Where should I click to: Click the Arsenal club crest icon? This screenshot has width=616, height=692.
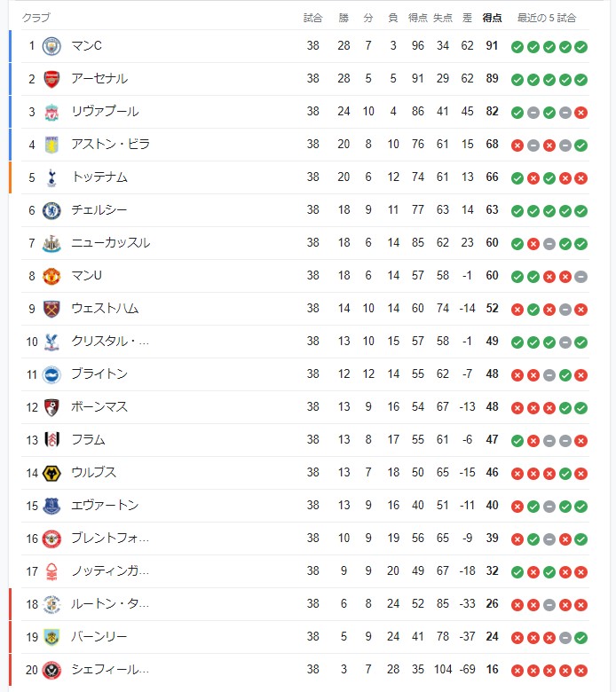click(51, 79)
